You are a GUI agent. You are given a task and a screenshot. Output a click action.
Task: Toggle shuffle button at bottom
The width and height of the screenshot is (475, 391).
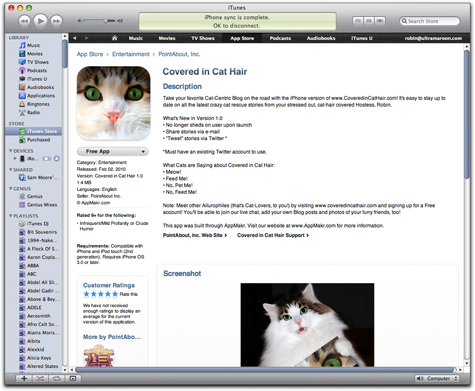click(40, 378)
